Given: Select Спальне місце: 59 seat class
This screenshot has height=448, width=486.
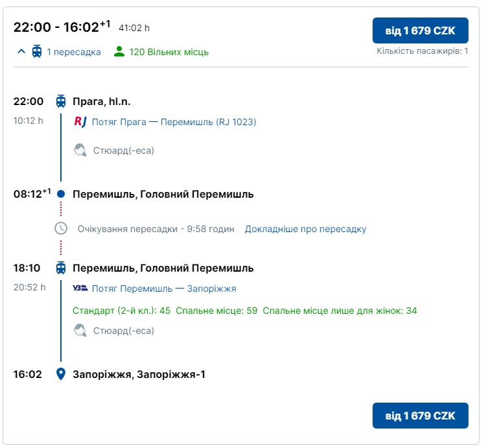Looking at the screenshot, I should pyautogui.click(x=217, y=311).
